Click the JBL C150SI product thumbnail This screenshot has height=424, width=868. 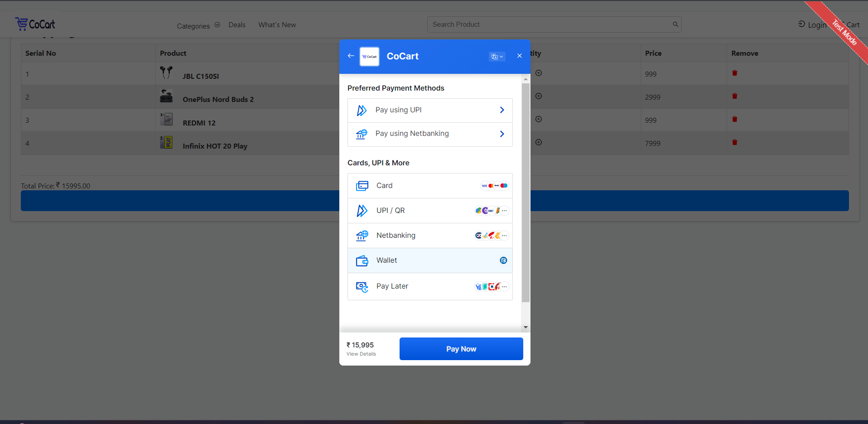click(166, 72)
